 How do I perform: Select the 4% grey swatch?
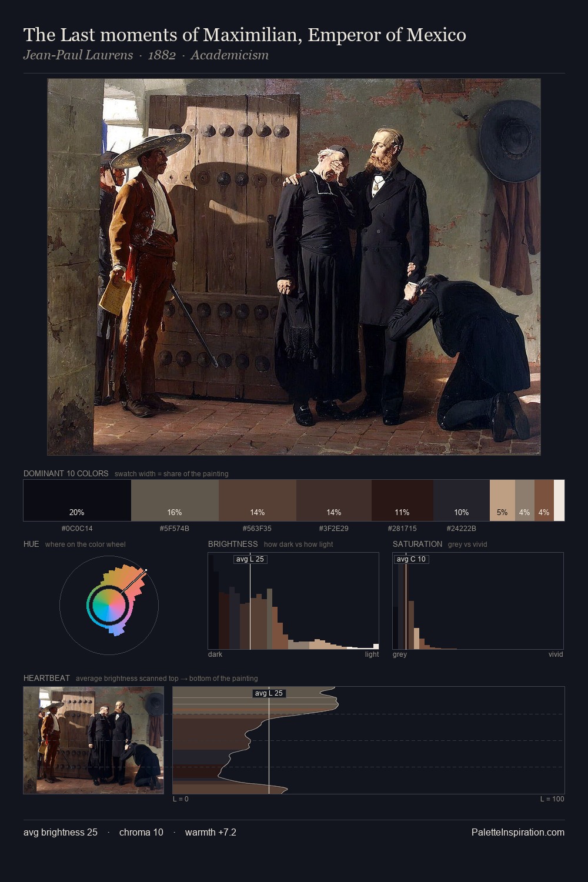(524, 500)
